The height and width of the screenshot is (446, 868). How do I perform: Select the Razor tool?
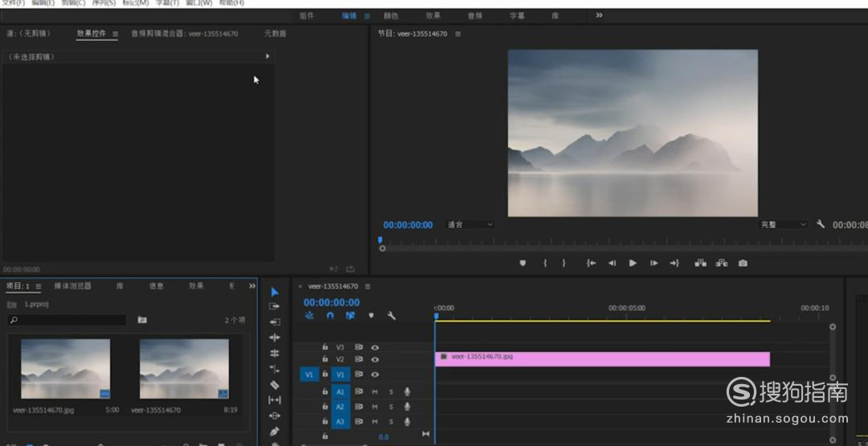tap(275, 385)
